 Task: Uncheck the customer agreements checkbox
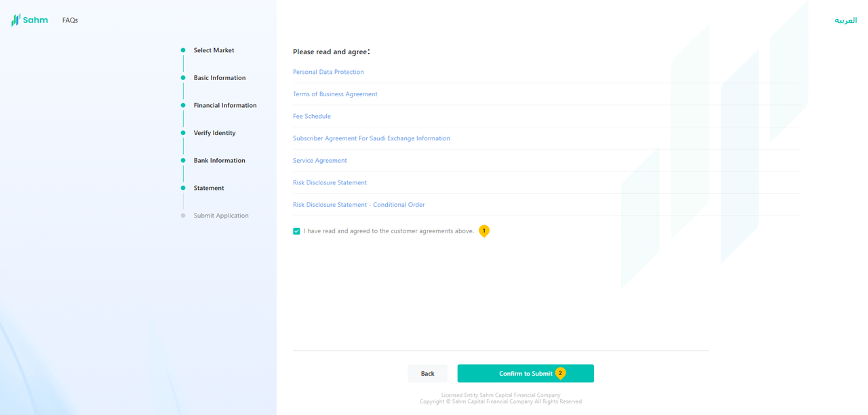point(296,231)
